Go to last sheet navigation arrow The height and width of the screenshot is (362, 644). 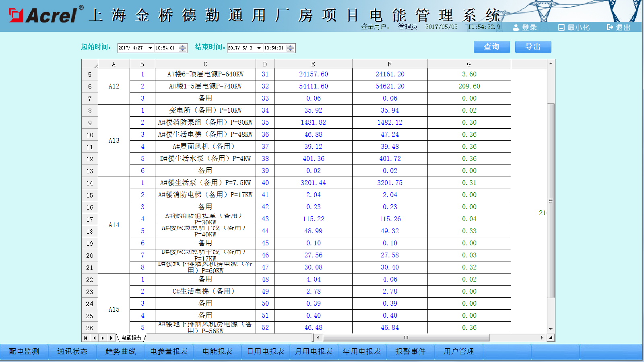[111, 338]
